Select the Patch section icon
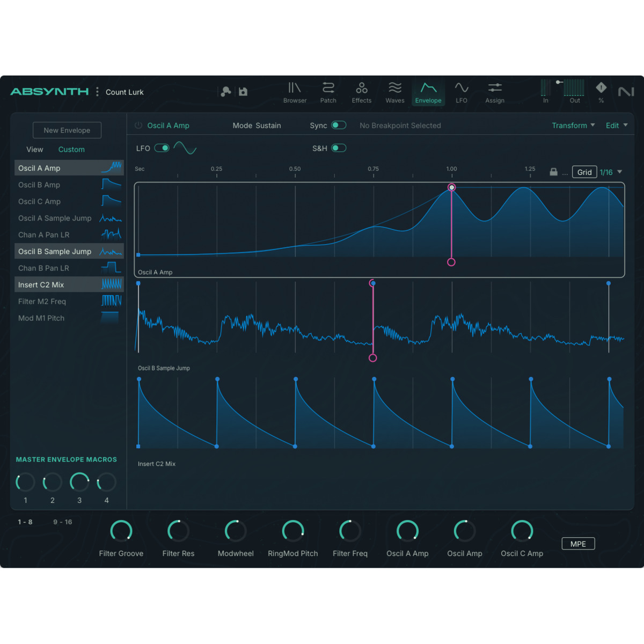 pos(328,92)
